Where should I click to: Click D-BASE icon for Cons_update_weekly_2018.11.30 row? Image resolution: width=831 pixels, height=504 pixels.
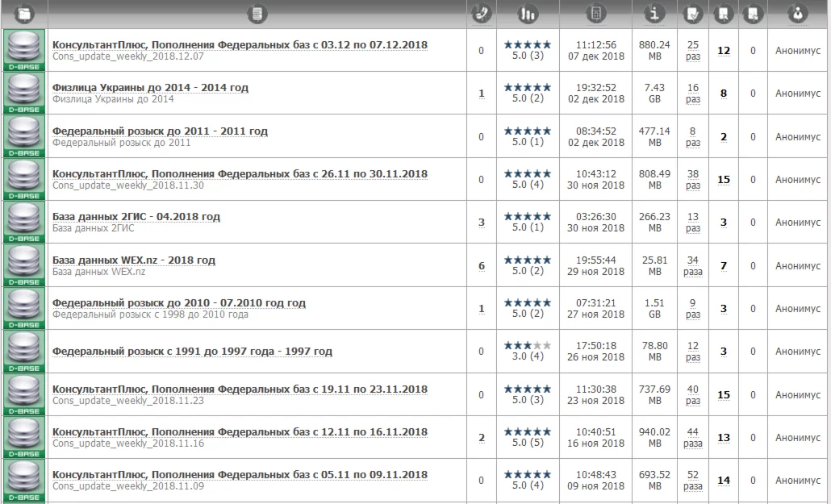(x=24, y=179)
